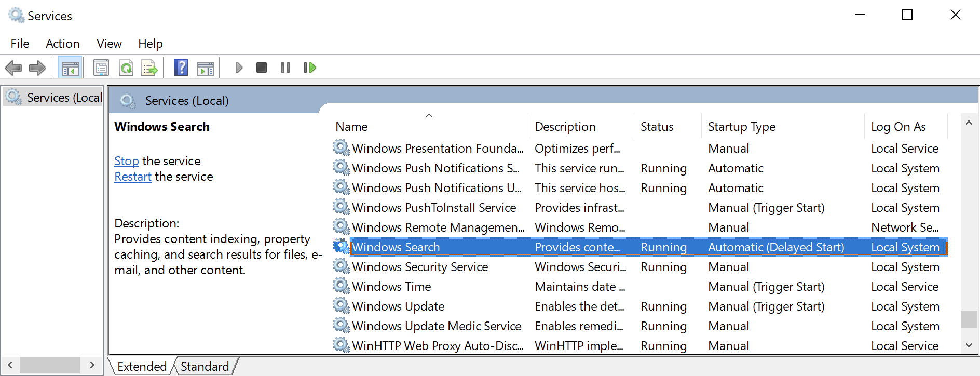Screen dimensions: 980x376
Task: Click gear icon of WinHTTP Web Proxy row
Action: [341, 345]
